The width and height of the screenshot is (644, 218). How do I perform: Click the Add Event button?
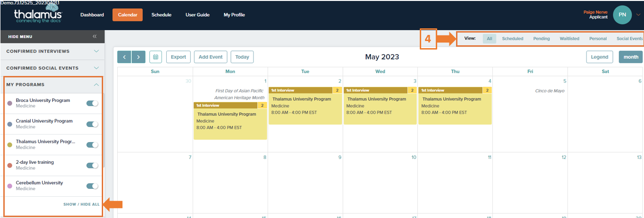pos(211,57)
